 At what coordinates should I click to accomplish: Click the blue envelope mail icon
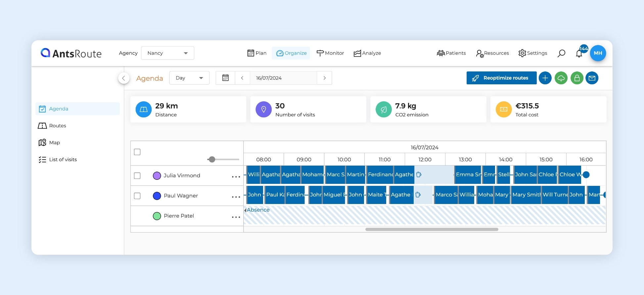pos(592,78)
